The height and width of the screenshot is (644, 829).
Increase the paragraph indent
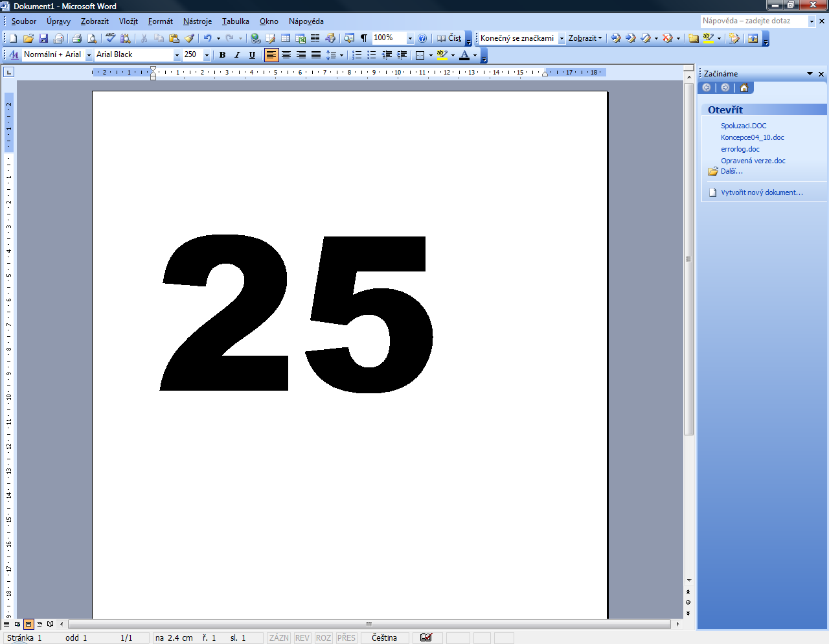point(402,55)
